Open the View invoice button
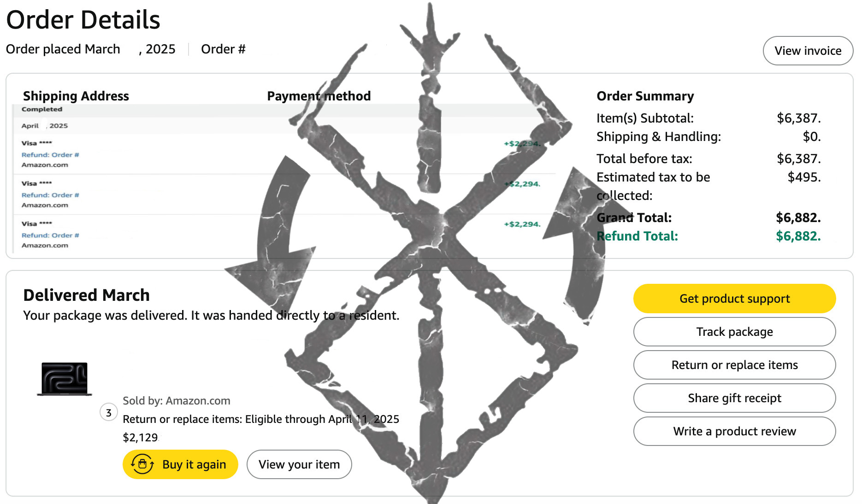The height and width of the screenshot is (504, 862). 808,51
